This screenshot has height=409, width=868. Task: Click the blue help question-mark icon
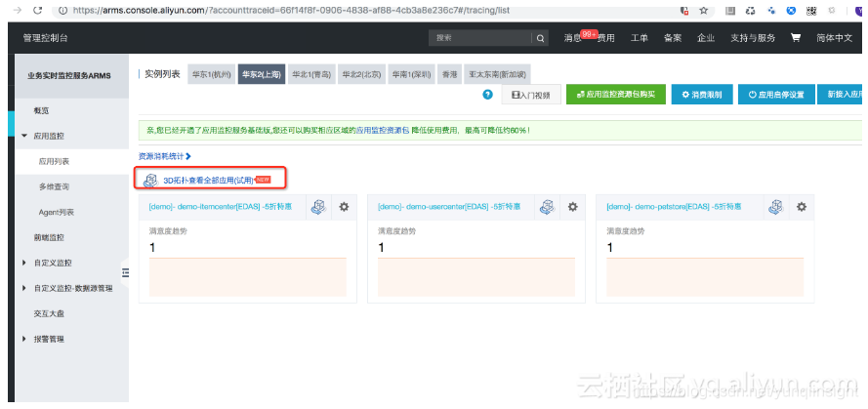pos(487,95)
